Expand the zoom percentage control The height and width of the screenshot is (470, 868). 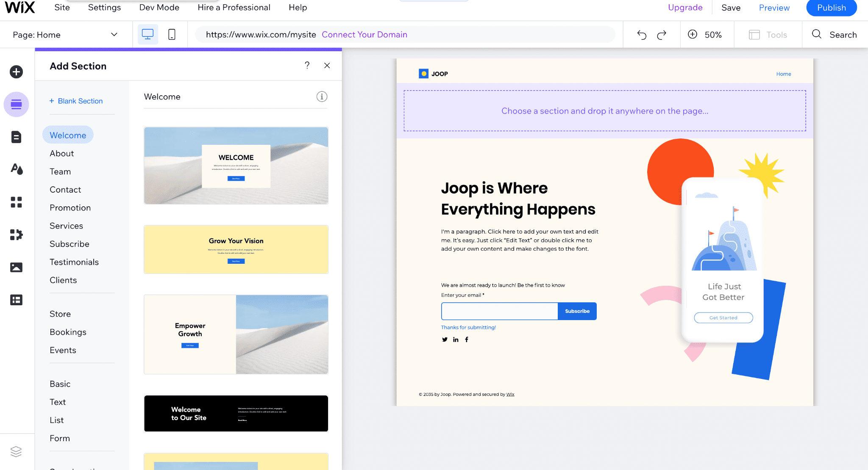coord(713,34)
